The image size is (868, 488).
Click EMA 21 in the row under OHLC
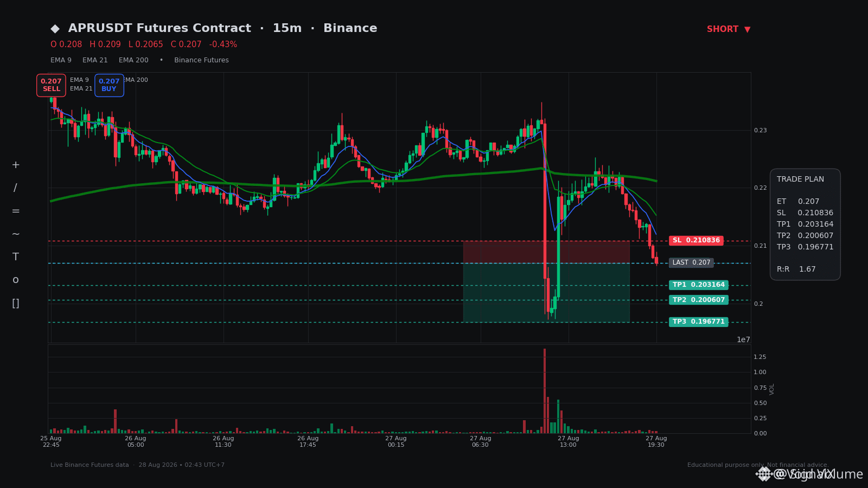(x=95, y=60)
